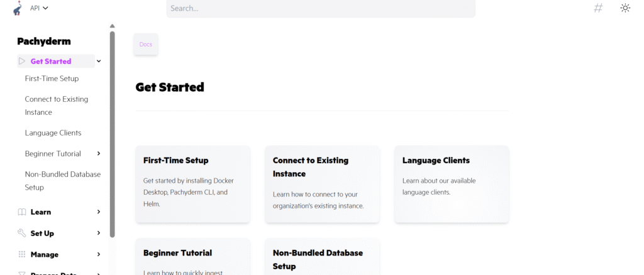Click the sidebar scrollbar up arrow

pos(112,26)
